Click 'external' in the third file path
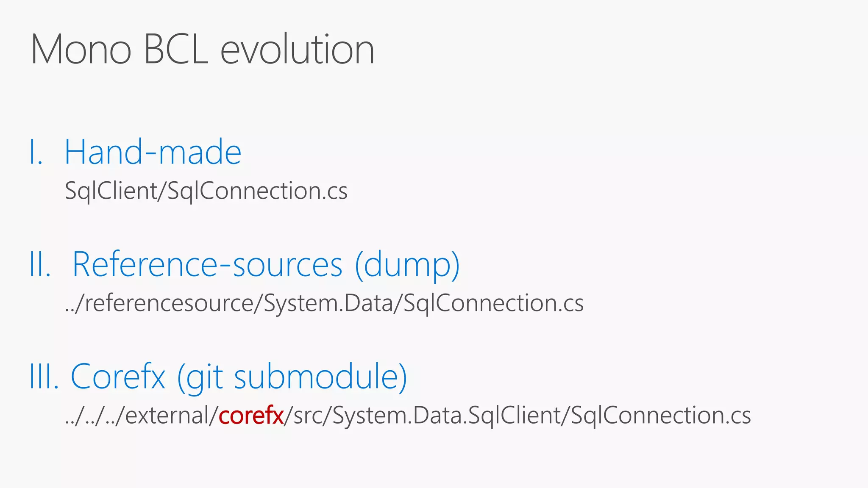The height and width of the screenshot is (488, 868). 172,416
